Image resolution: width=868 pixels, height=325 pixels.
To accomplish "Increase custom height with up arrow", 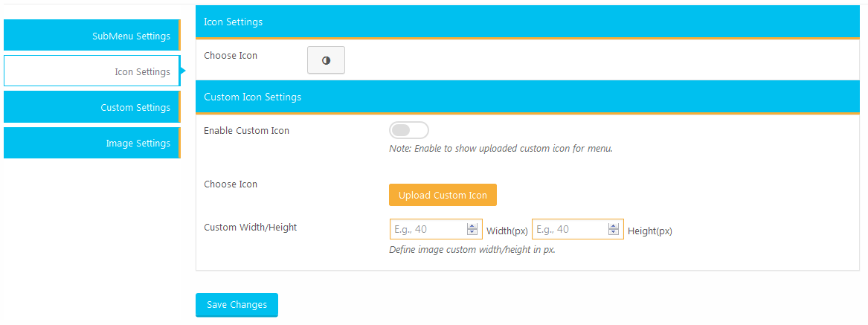I will pos(613,226).
